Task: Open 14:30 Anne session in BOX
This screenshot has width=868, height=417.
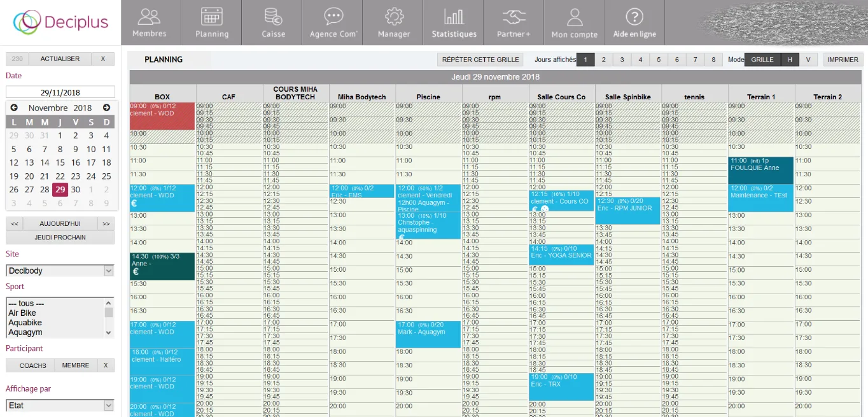Action: pyautogui.click(x=162, y=266)
